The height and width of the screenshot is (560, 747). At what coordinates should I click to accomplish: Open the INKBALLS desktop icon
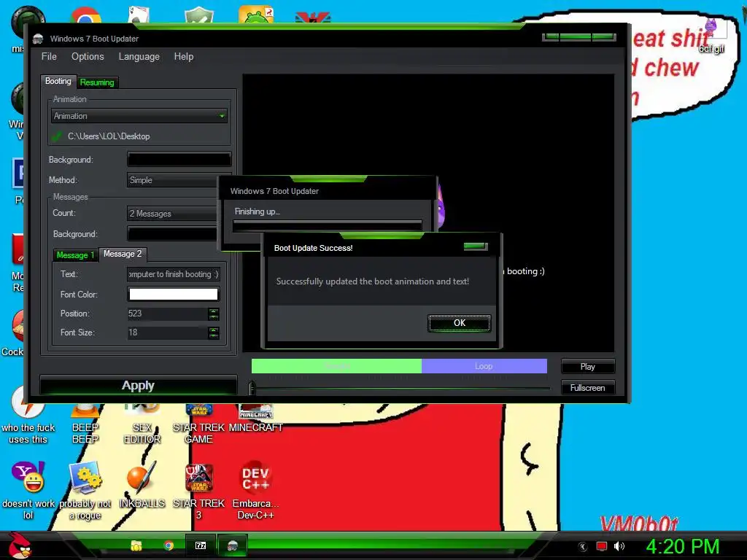[x=142, y=485]
